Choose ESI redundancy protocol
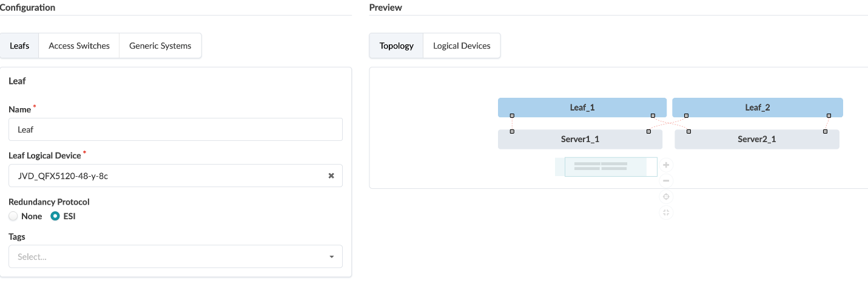The width and height of the screenshot is (868, 283). (55, 216)
